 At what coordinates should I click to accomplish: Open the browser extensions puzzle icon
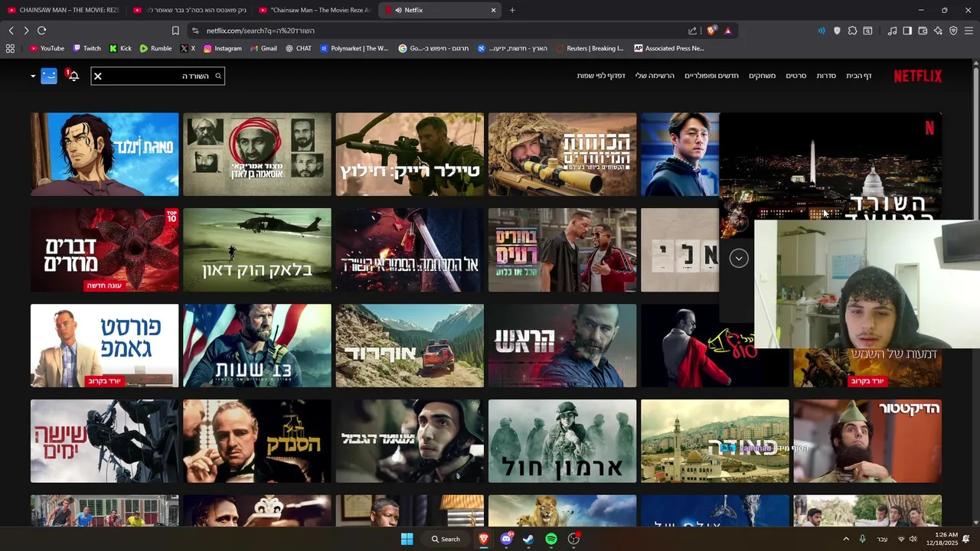click(x=852, y=31)
